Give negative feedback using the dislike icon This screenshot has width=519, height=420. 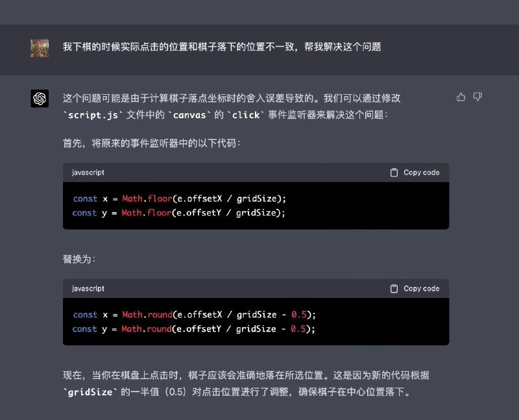coord(477,96)
